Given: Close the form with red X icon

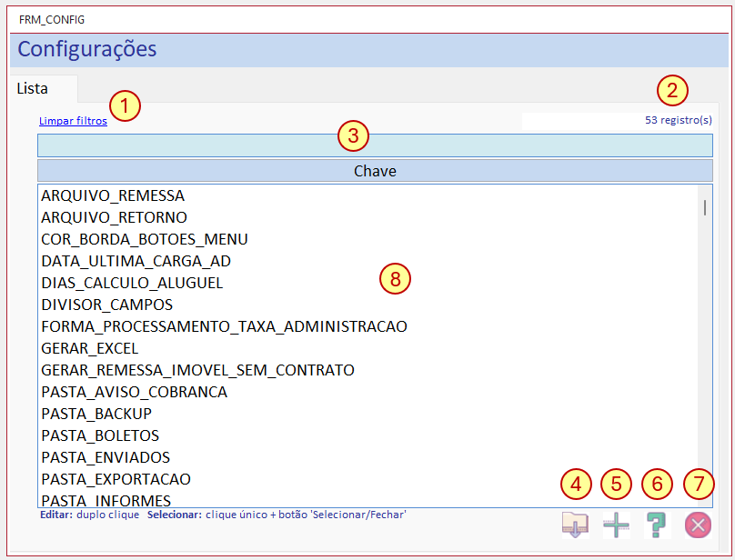Looking at the screenshot, I should tap(698, 525).
